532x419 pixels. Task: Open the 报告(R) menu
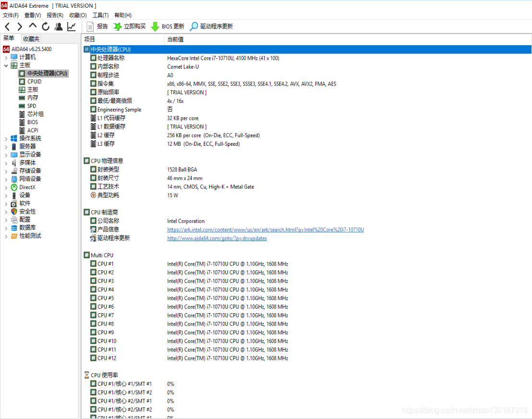pos(55,15)
